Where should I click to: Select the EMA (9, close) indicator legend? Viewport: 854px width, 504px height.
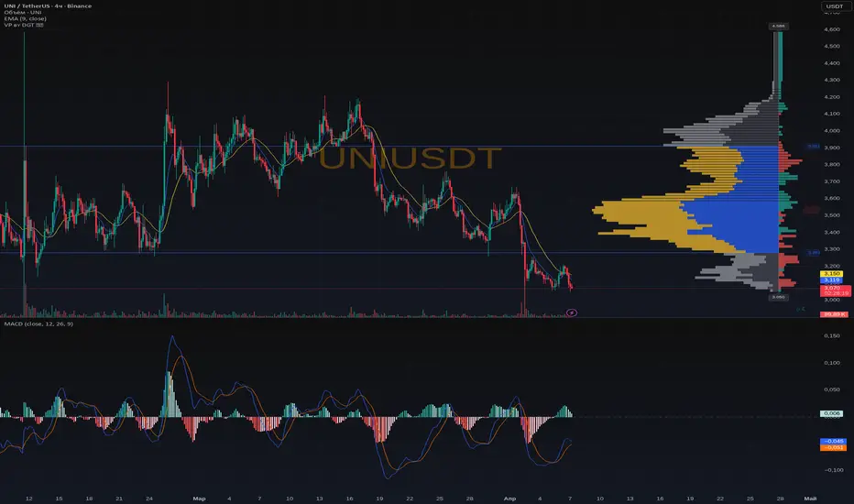(25, 18)
